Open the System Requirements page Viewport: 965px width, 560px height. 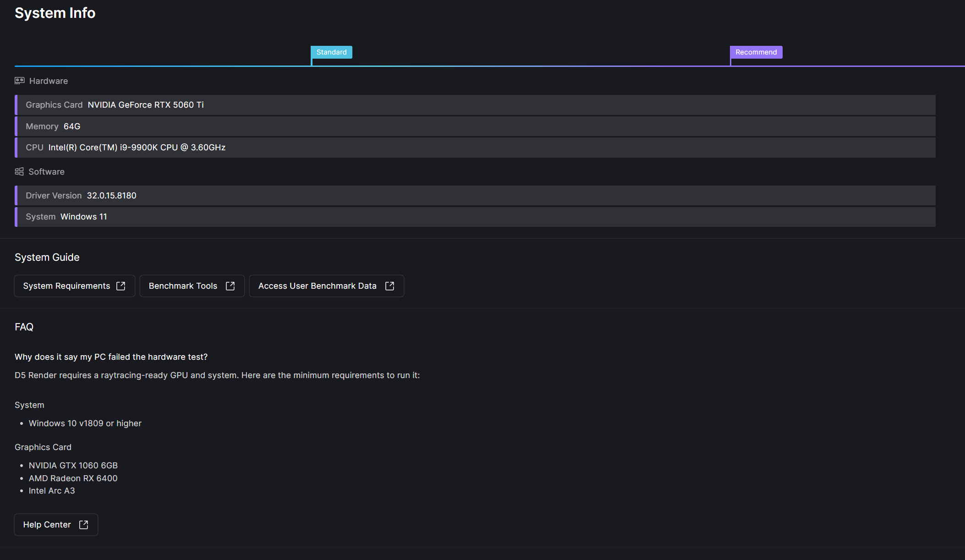pos(67,286)
